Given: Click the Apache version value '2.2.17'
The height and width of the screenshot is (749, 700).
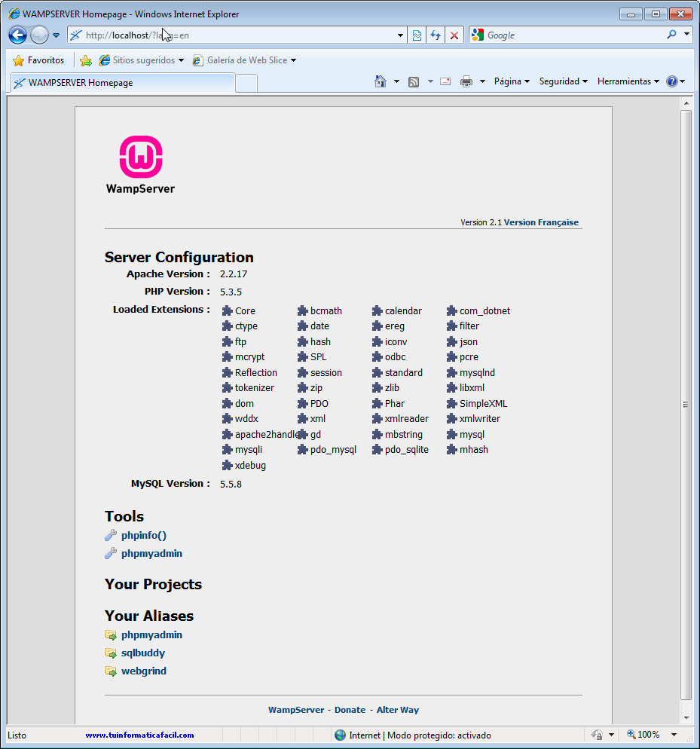Looking at the screenshot, I should [x=234, y=274].
